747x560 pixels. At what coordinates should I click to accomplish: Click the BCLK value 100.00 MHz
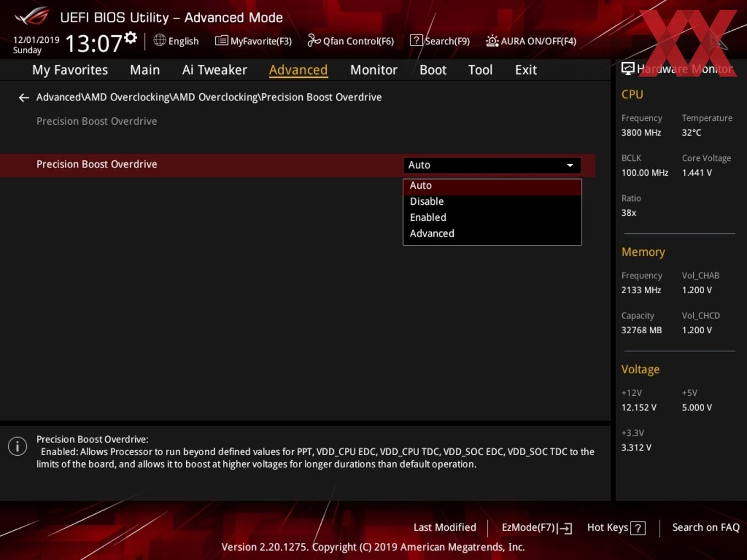point(645,173)
